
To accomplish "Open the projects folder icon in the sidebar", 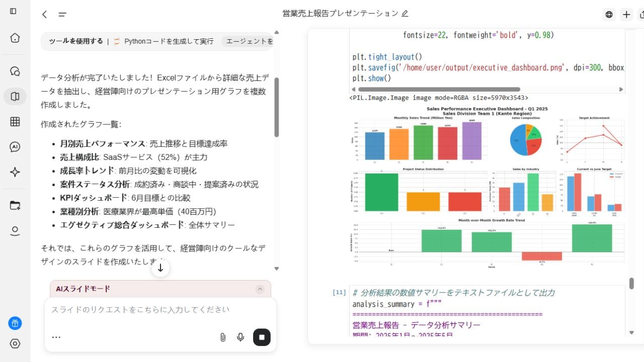I will point(14,205).
